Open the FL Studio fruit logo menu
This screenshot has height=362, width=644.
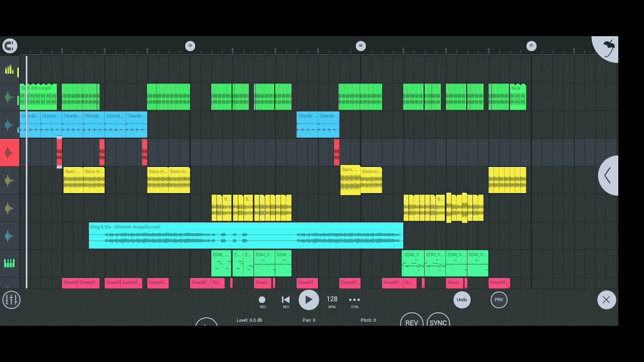point(608,48)
